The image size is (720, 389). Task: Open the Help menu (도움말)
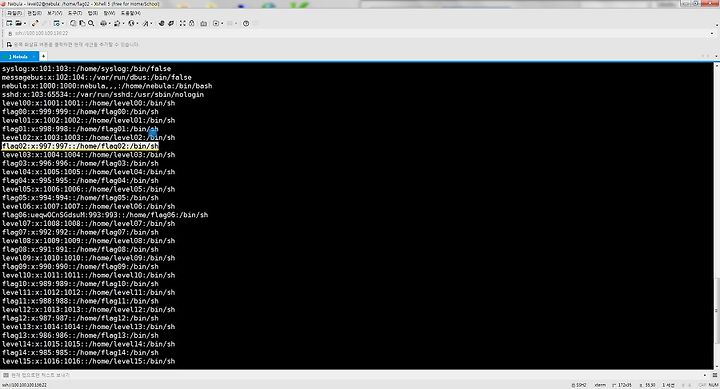click(x=131, y=13)
